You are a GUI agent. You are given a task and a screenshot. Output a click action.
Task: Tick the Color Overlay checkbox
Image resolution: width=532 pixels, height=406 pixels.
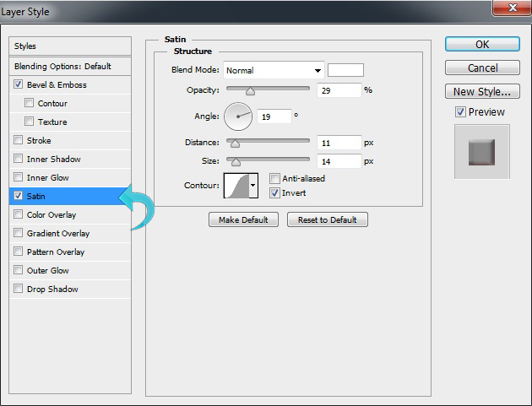point(19,214)
